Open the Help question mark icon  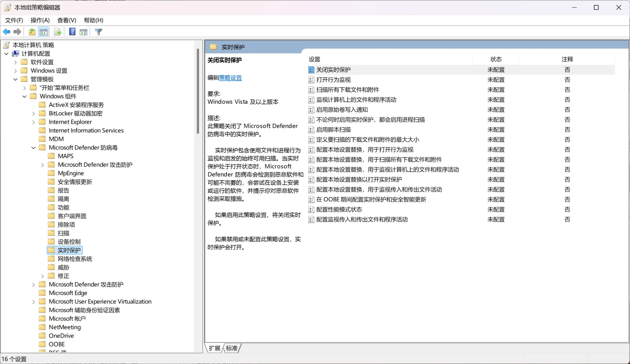tap(72, 32)
